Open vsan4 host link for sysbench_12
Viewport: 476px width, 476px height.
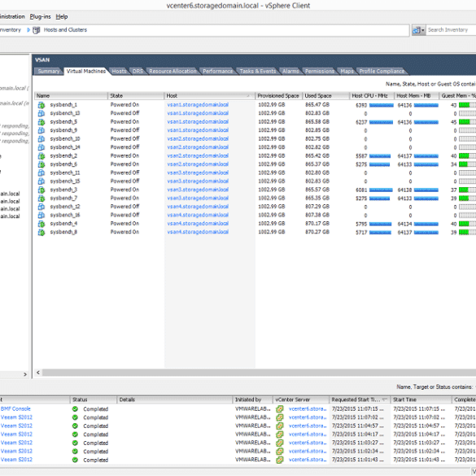198,207
